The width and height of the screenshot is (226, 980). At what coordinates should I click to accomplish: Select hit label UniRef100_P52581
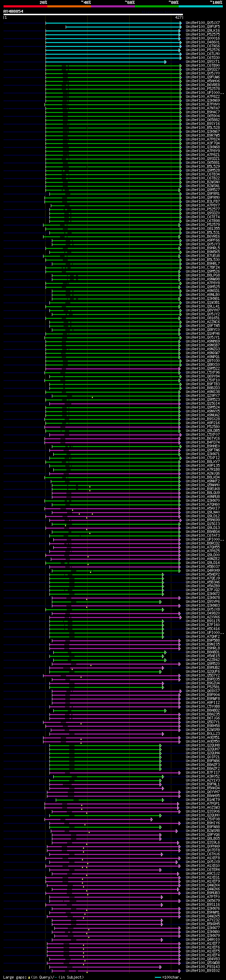pyautogui.click(x=203, y=687)
